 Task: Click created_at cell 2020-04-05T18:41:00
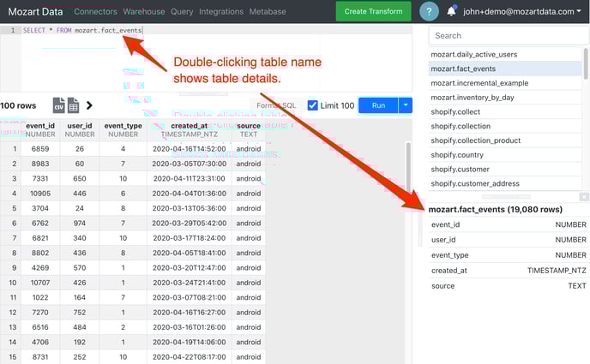190,253
